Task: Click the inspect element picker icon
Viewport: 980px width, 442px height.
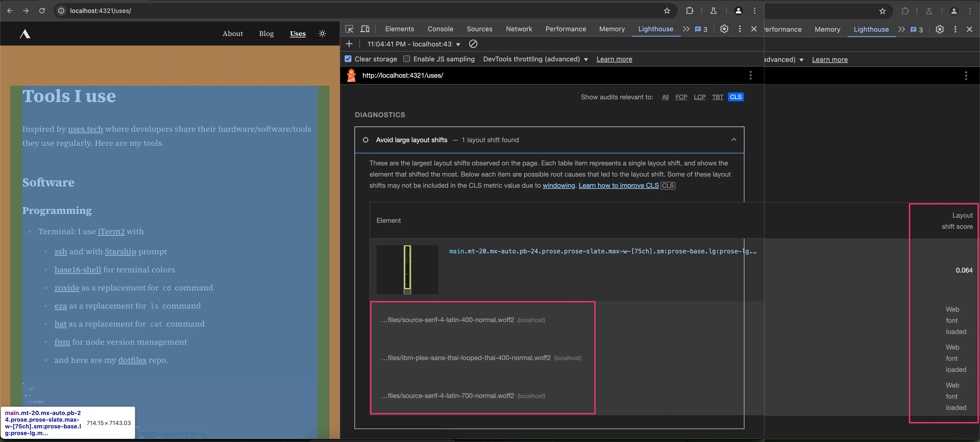Action: (349, 29)
